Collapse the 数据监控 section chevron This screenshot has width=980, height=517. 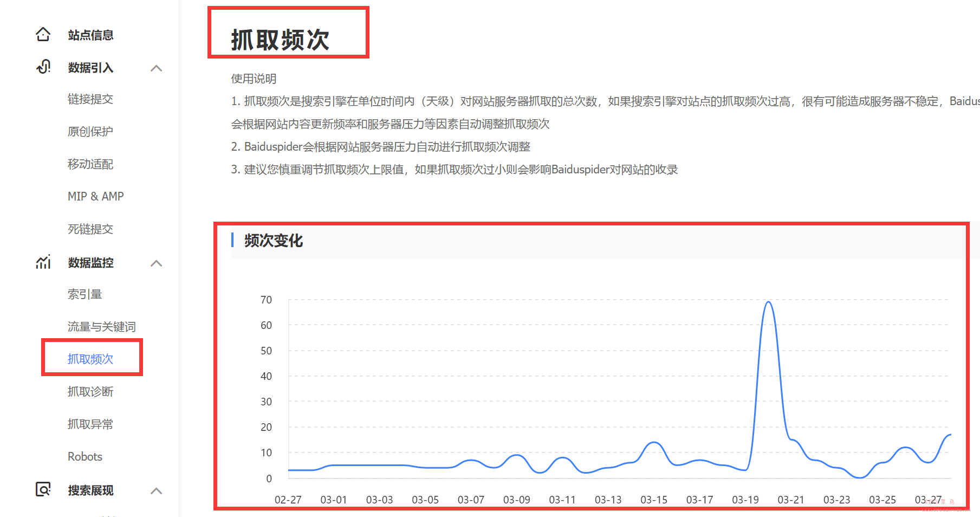click(157, 263)
